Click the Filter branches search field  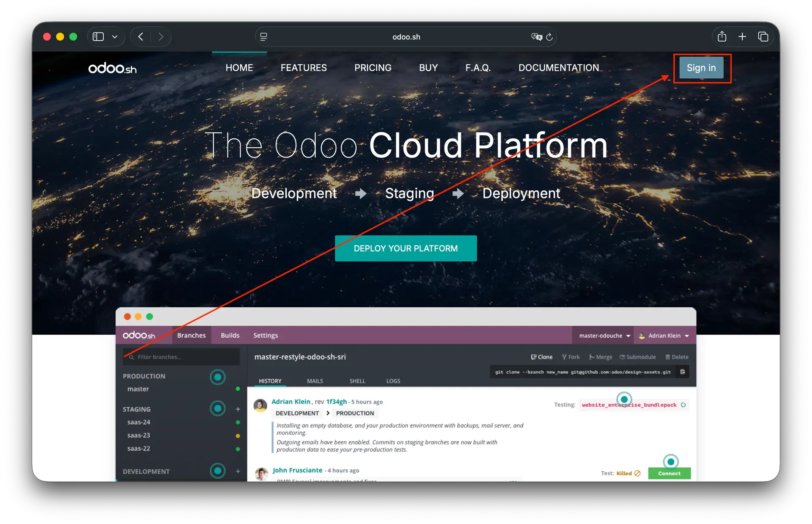[x=181, y=357]
